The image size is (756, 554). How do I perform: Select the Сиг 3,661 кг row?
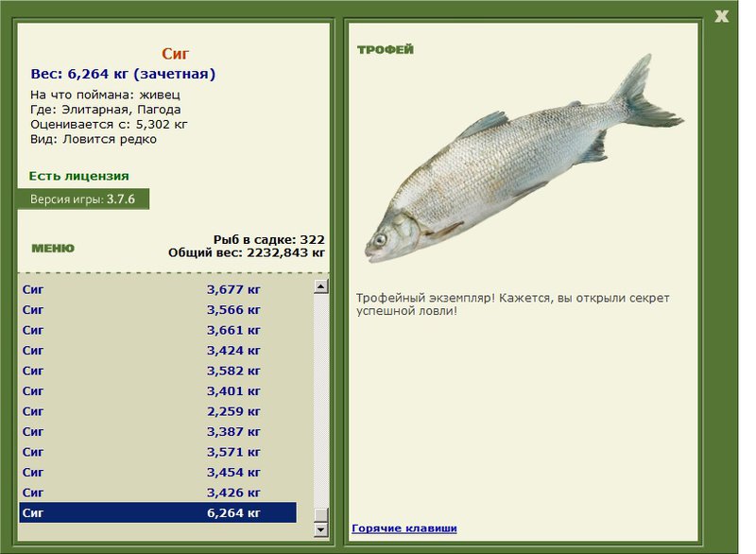pos(158,330)
